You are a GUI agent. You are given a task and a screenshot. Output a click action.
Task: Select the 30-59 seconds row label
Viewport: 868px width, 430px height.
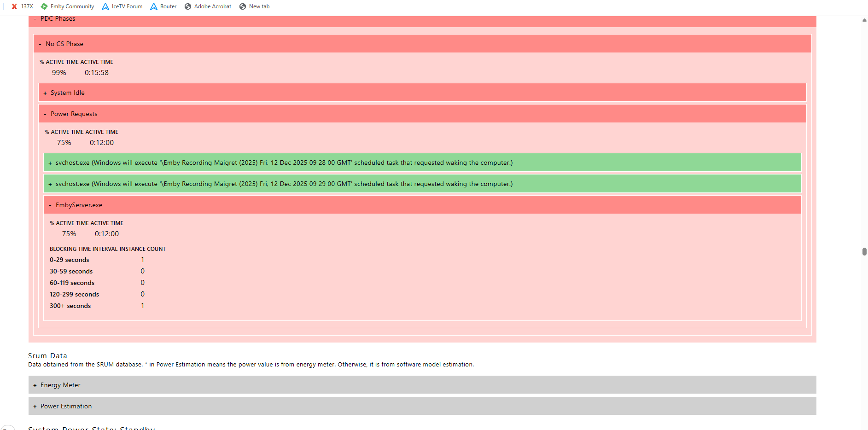(x=71, y=271)
